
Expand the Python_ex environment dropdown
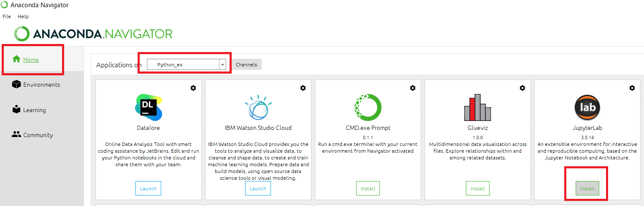pos(187,65)
